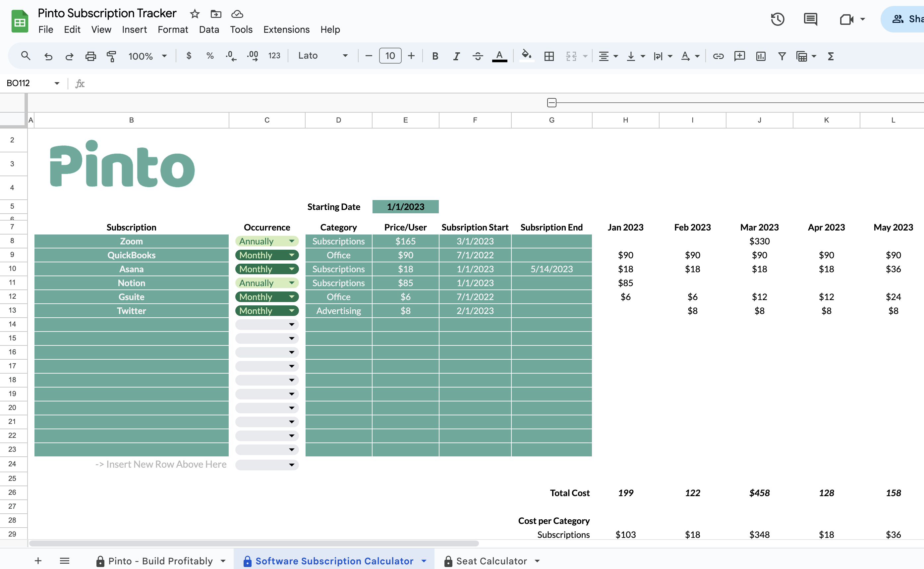Viewport: 924px width, 569px height.
Task: Format as currency with dollar icon
Action: pyautogui.click(x=189, y=56)
